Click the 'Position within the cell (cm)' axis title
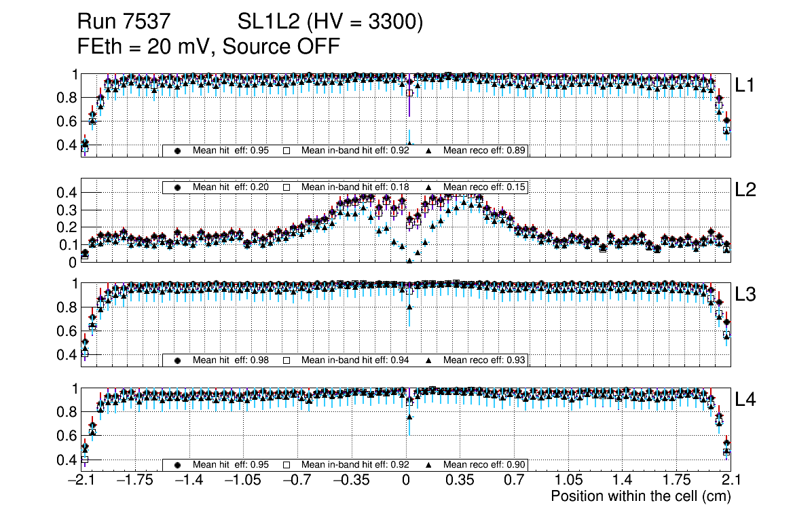812x524 pixels. (640, 496)
